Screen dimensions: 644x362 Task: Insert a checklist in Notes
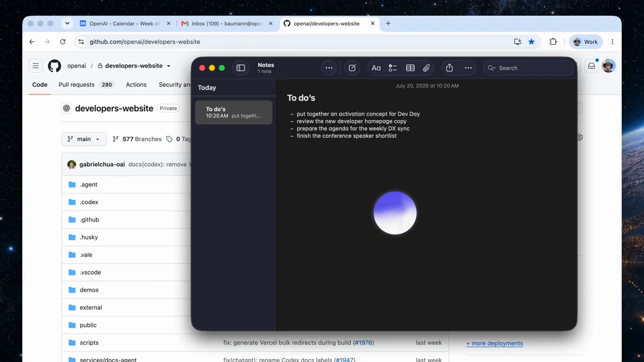click(393, 68)
